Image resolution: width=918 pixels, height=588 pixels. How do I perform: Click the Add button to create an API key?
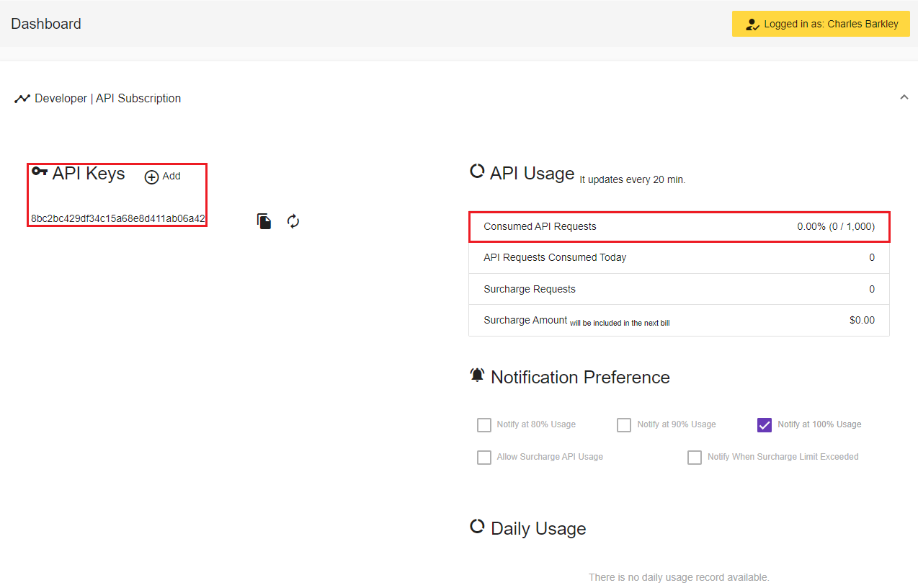click(x=162, y=176)
